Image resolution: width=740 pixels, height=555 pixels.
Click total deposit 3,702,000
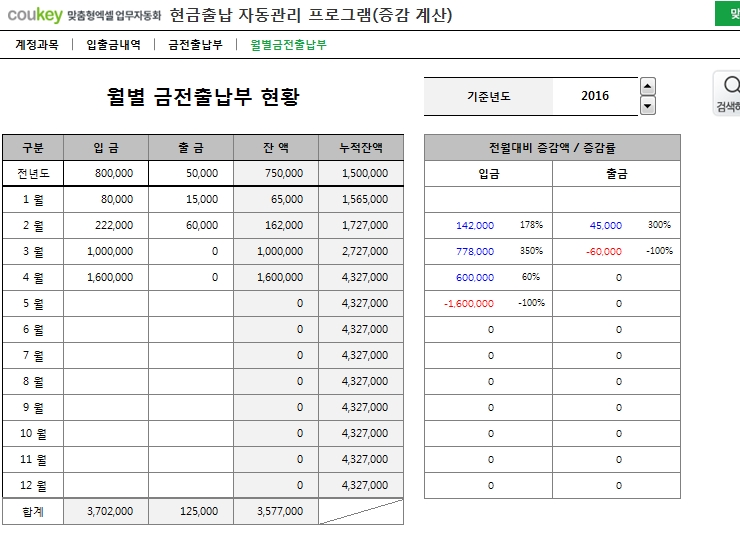(106, 511)
